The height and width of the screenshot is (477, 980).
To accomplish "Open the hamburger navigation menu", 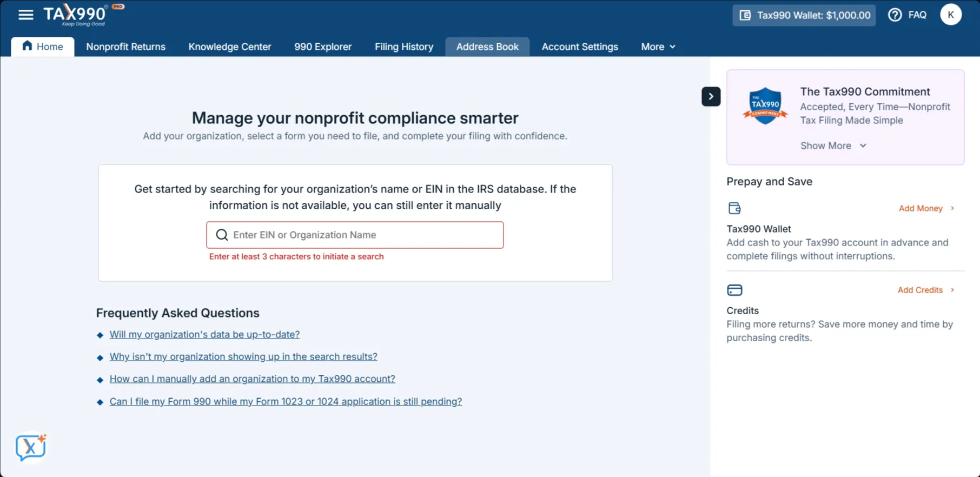I will pos(25,15).
